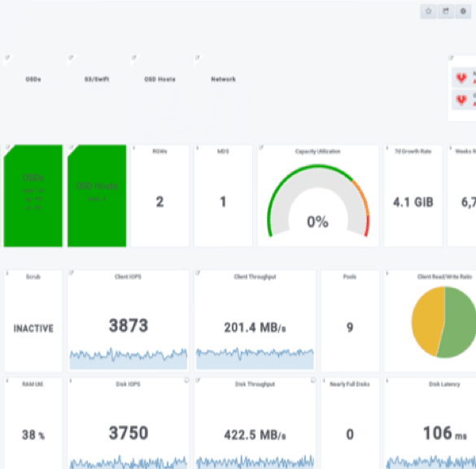Show info icon on RAM Util panel
The width and height of the screenshot is (476, 469).
pos(7,380)
